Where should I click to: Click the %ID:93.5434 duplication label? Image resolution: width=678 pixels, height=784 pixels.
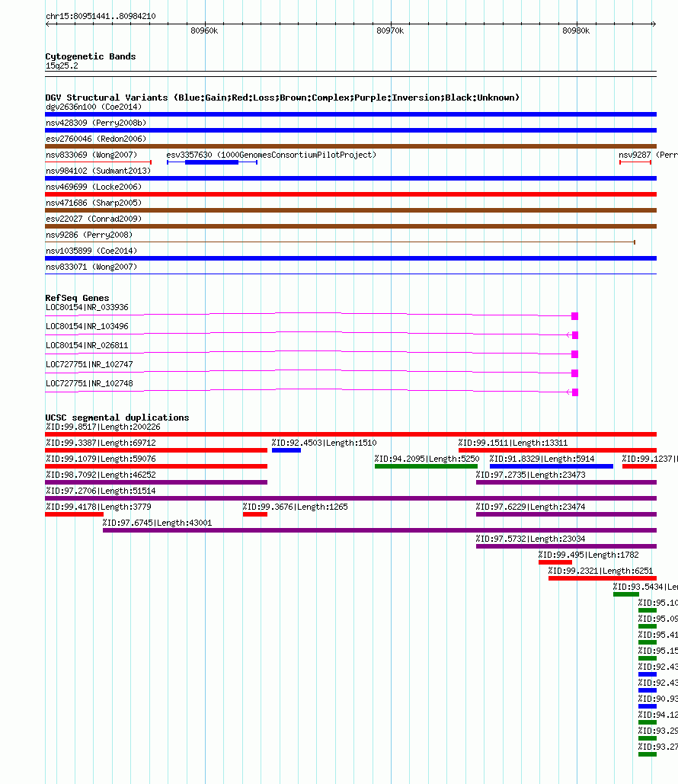click(645, 587)
